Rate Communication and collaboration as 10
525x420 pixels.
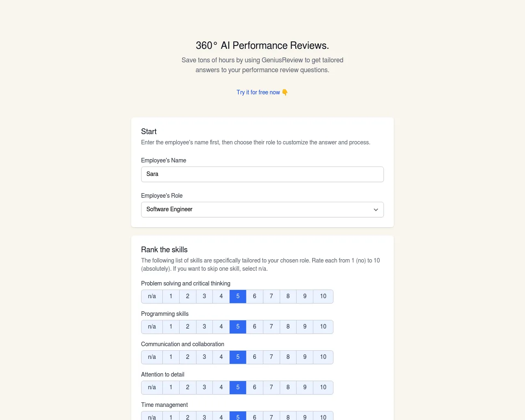tap(323, 357)
